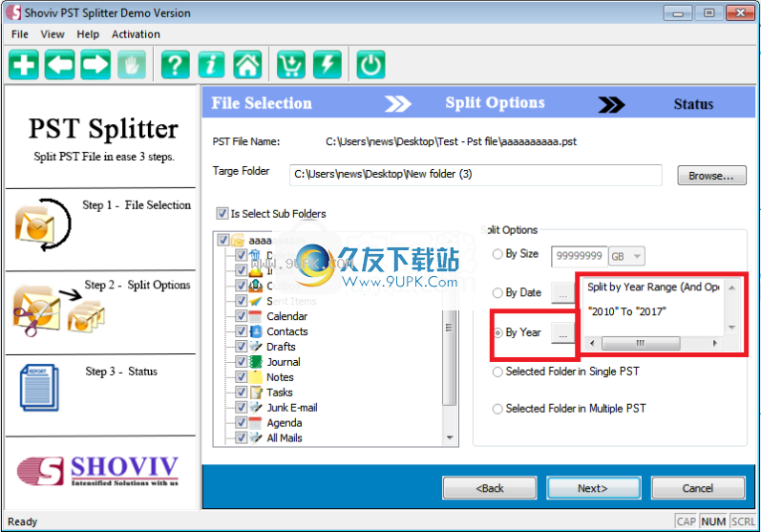Viewport: 761px width, 532px height.
Task: Click the green Forward arrow toolbar icon
Action: point(95,64)
